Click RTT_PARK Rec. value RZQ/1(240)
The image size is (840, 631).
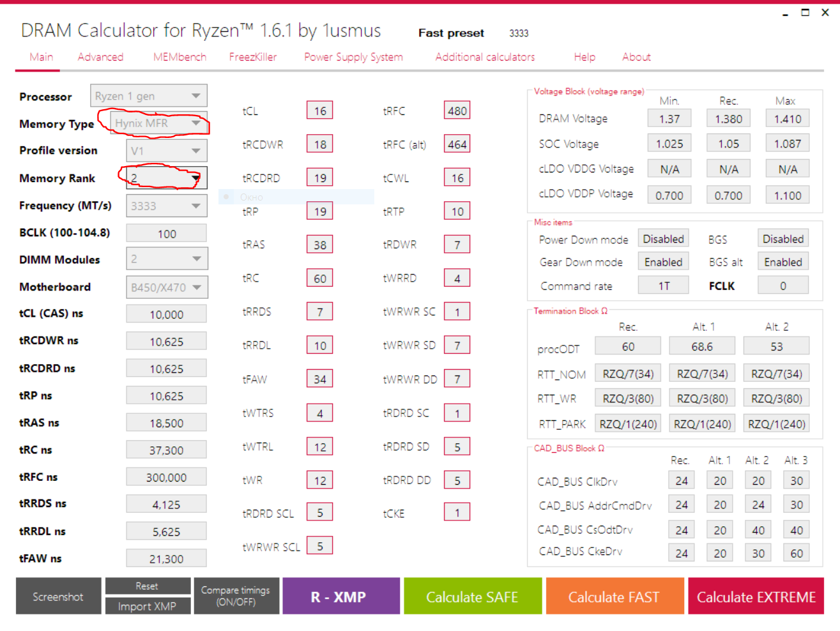click(628, 423)
